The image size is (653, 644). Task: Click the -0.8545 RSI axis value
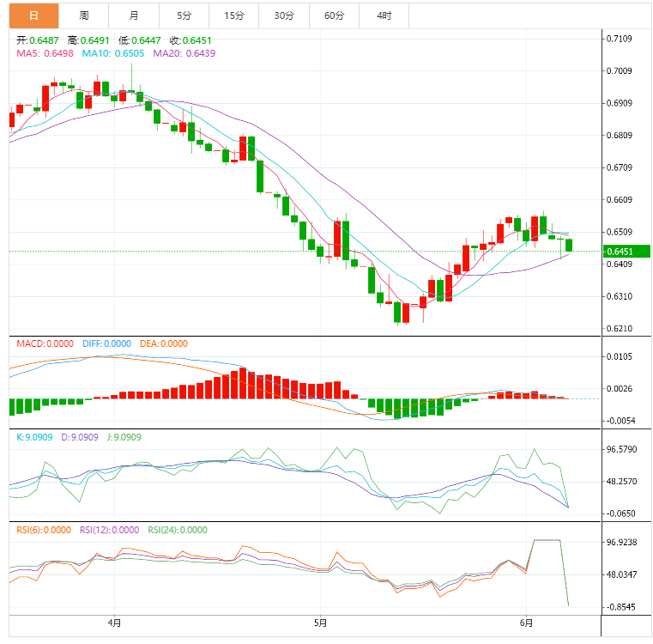(x=620, y=607)
